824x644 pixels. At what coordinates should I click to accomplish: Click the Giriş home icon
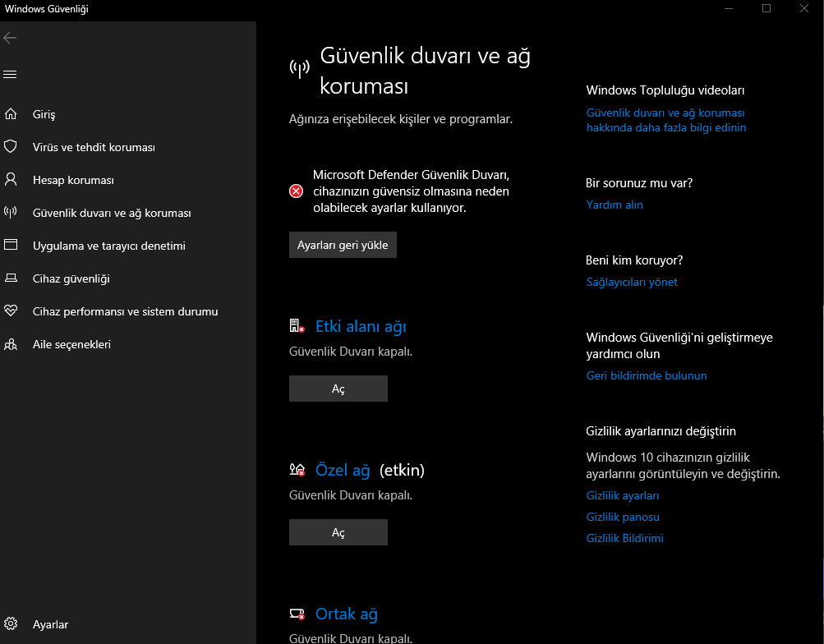coord(11,114)
